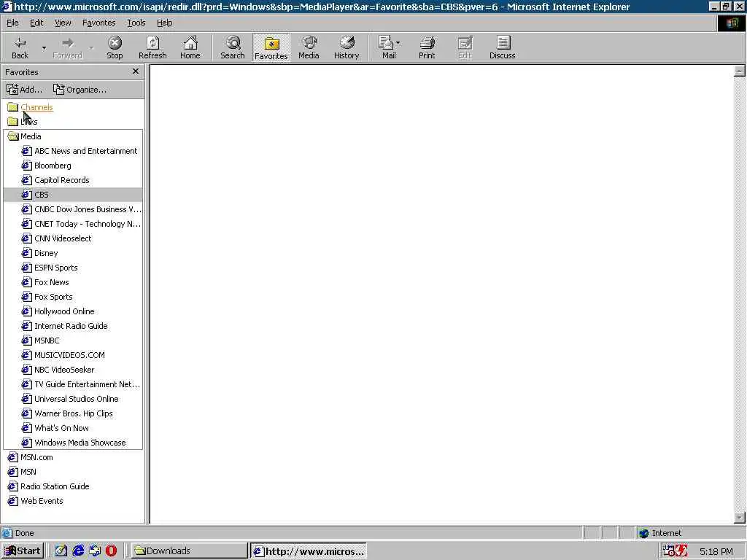Click the page scrollbar down arrow

click(740, 517)
